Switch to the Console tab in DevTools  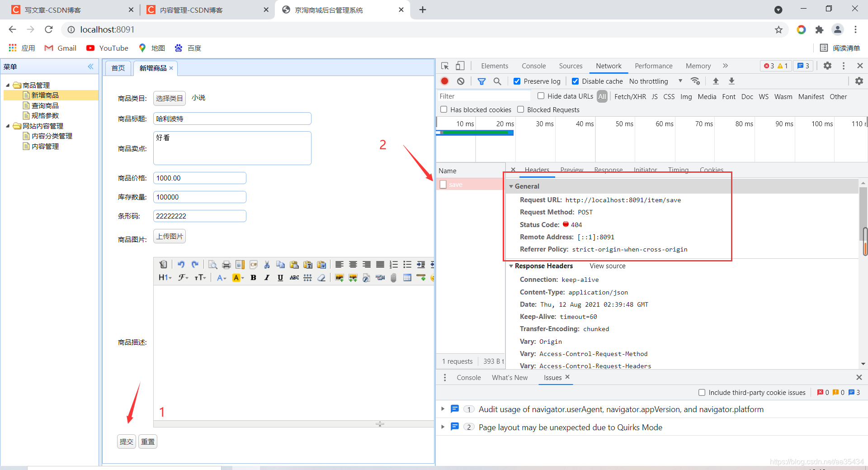(x=534, y=66)
